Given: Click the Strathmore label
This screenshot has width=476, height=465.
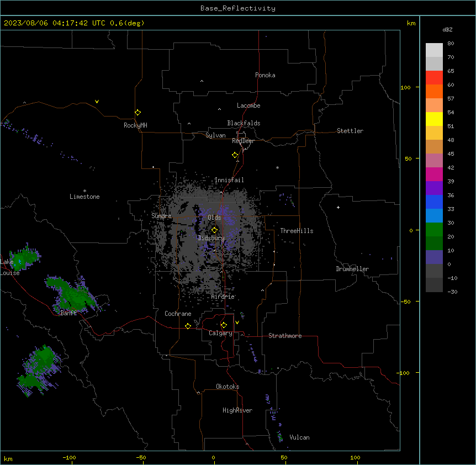Looking at the screenshot, I should coord(285,336).
